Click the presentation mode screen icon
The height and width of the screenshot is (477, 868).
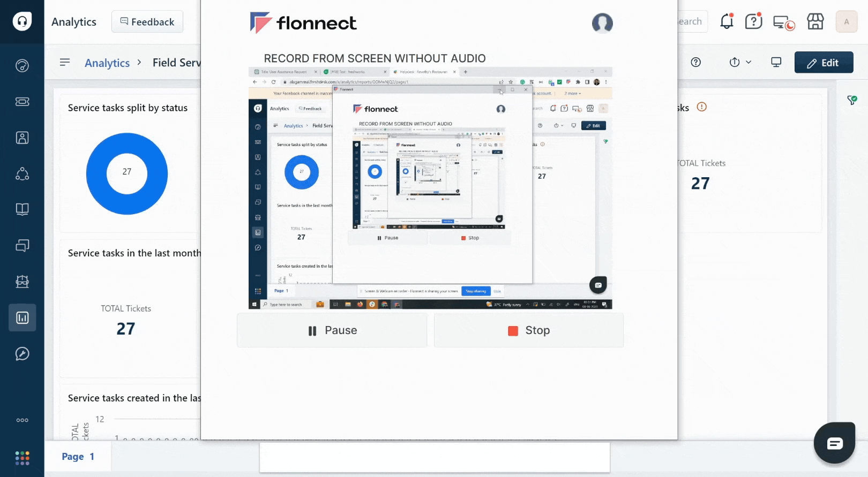point(776,62)
